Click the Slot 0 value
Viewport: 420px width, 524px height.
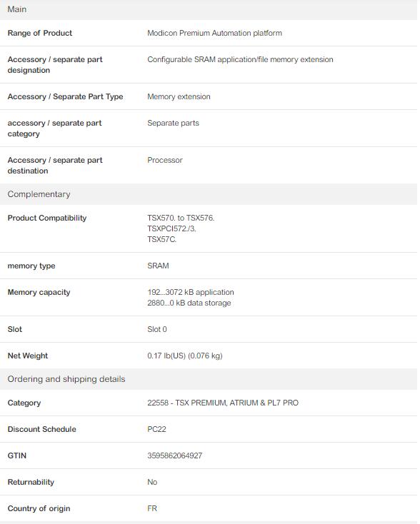pos(157,329)
